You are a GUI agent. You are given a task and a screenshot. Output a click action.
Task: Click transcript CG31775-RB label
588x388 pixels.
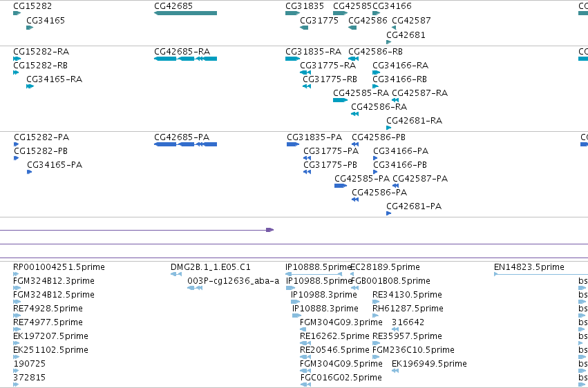[x=330, y=79]
